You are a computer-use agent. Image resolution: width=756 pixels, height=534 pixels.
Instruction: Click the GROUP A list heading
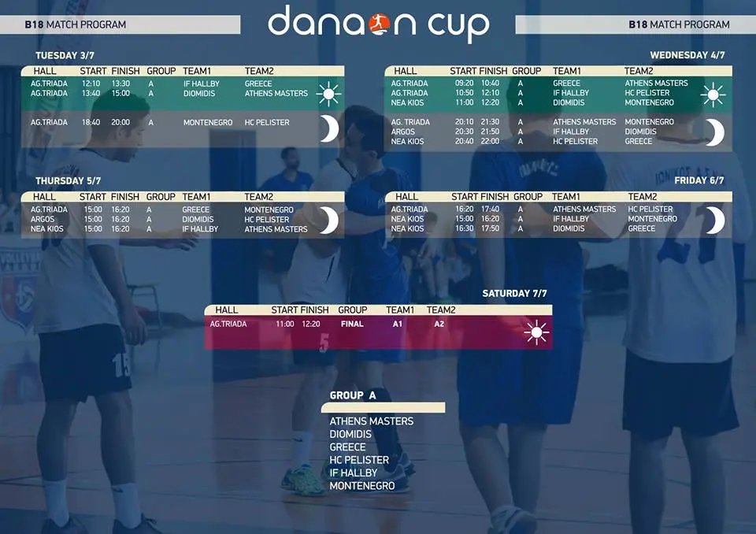[x=353, y=395]
